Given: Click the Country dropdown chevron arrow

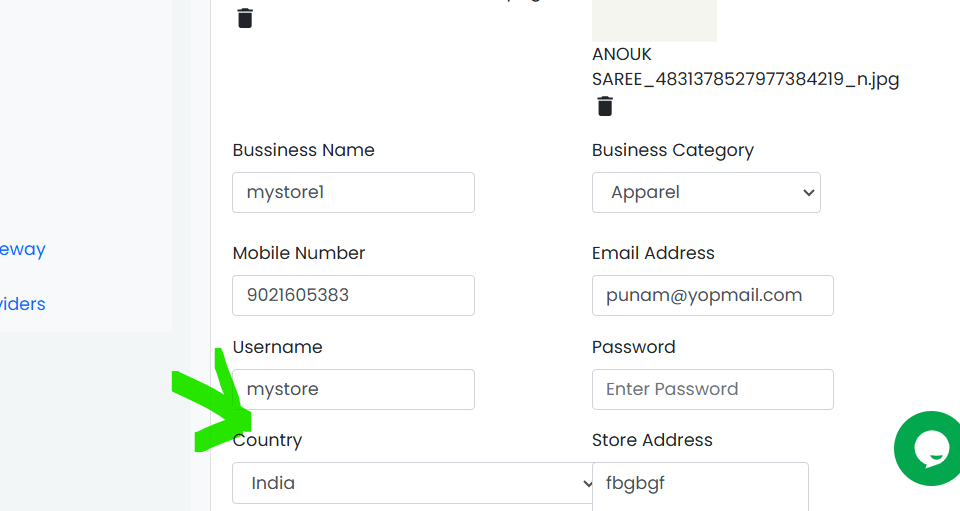Looking at the screenshot, I should 587,483.
